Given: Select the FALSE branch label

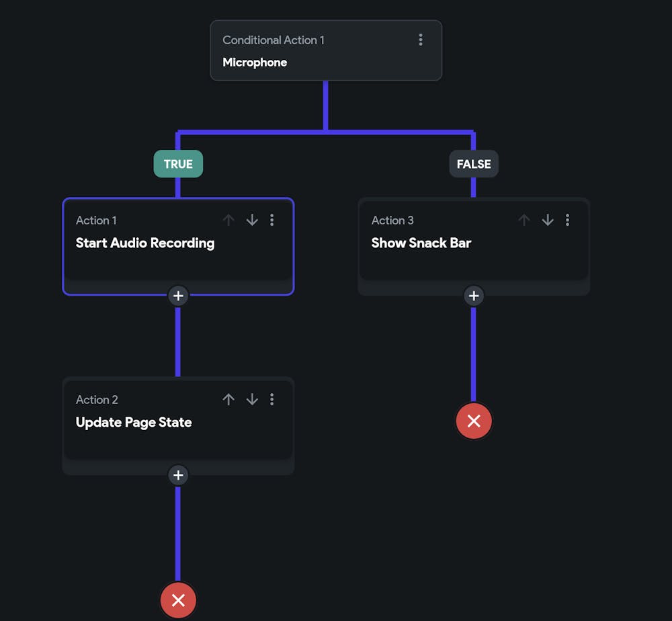Looking at the screenshot, I should click(474, 164).
